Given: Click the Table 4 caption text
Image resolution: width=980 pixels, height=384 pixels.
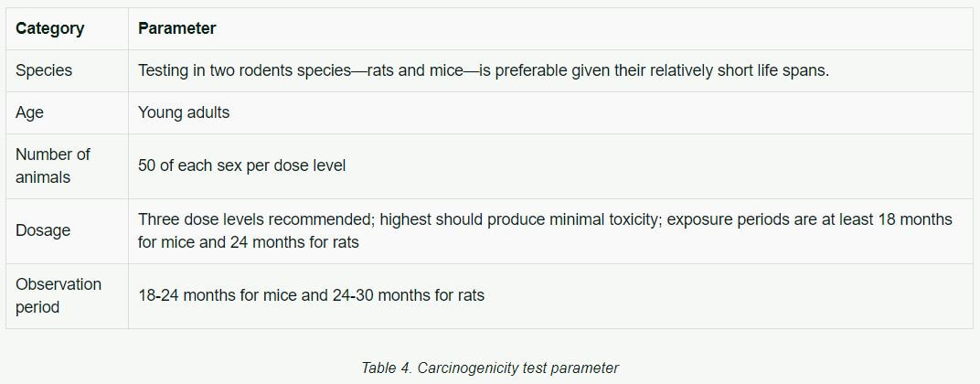Looking at the screenshot, I should pos(490,368).
